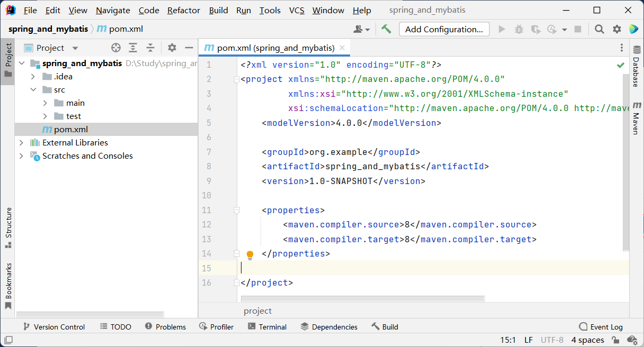Viewport: 644px width, 347px height.
Task: Click the editor horizontal scrollbar
Action: (x=363, y=298)
